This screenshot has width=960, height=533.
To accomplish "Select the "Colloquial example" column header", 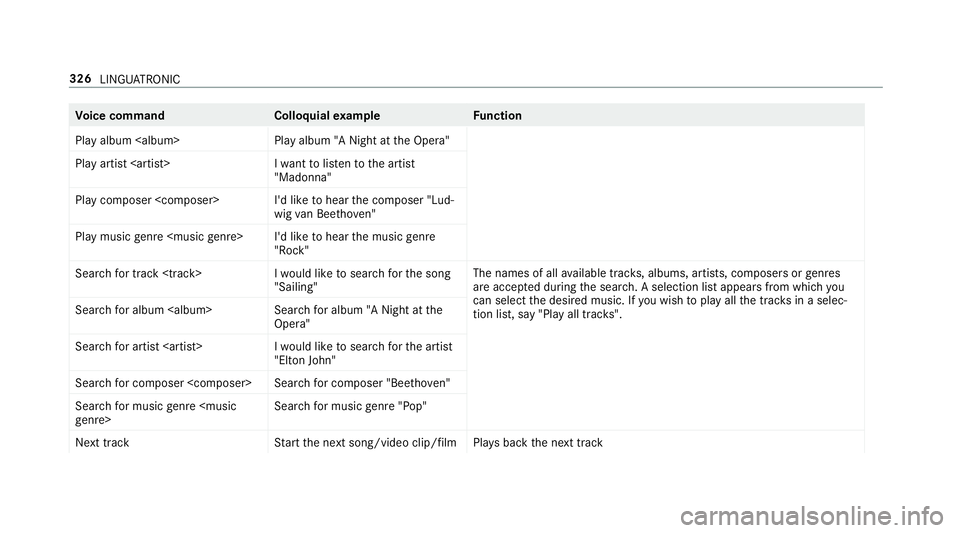I will [x=325, y=116].
